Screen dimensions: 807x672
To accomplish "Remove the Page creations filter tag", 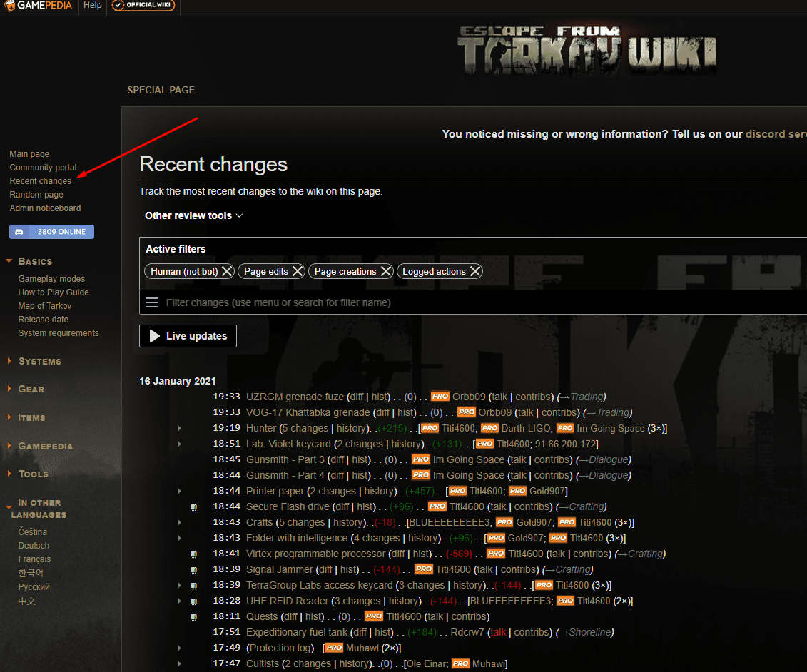I will coord(386,271).
